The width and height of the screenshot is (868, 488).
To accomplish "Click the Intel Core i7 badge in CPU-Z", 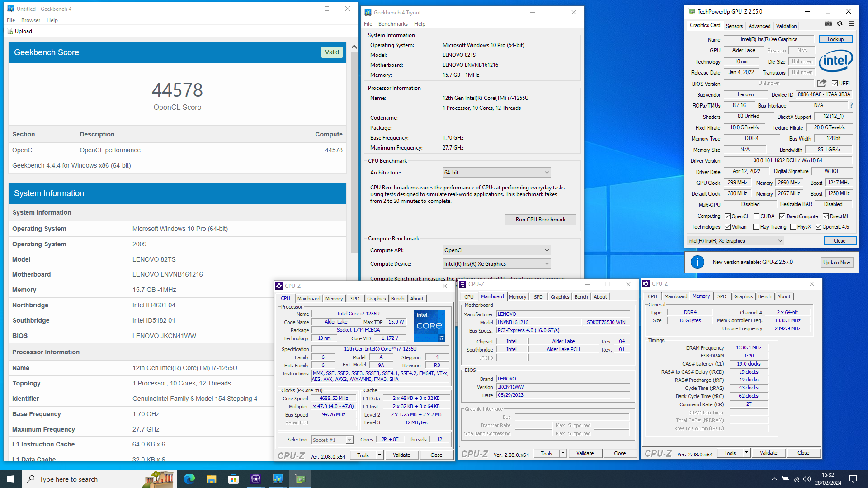I will coord(429,325).
